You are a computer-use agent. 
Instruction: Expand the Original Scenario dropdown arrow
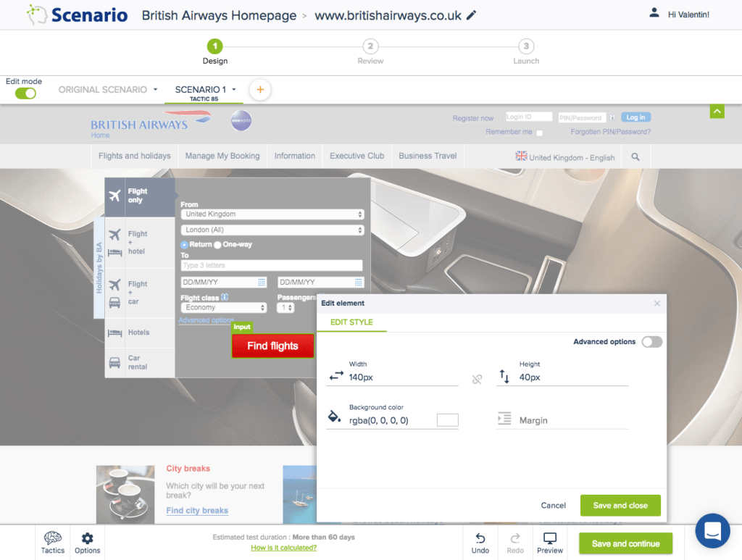point(155,89)
